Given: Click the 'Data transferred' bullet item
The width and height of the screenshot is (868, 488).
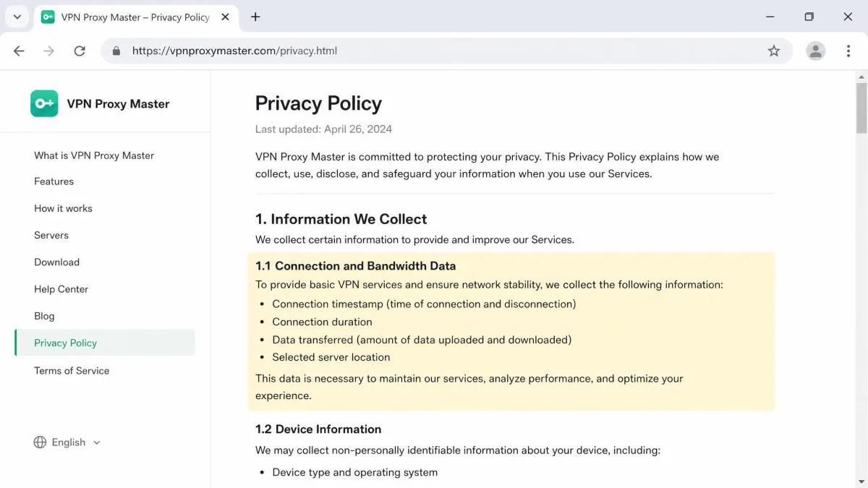Looking at the screenshot, I should pyautogui.click(x=422, y=340).
